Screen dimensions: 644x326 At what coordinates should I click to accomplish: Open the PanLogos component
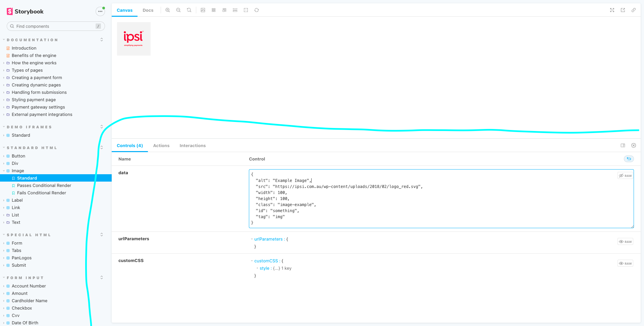click(21, 258)
